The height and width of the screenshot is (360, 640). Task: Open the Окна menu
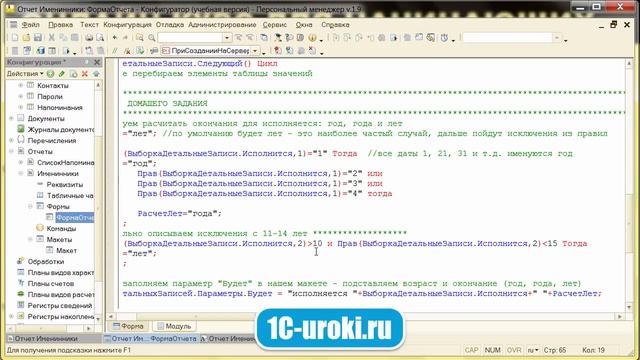304,24
